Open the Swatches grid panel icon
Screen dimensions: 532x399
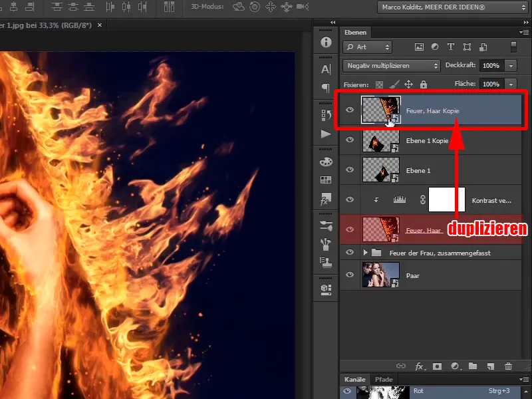pyautogui.click(x=326, y=180)
